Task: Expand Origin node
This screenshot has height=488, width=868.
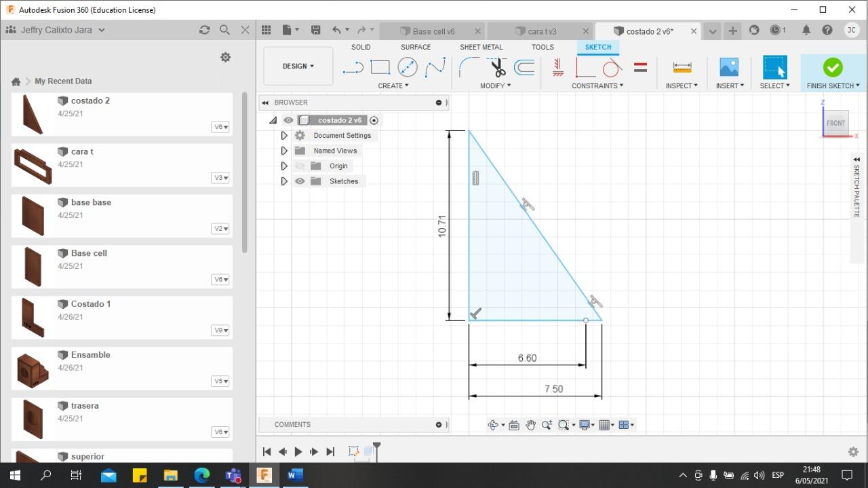Action: pyautogui.click(x=284, y=166)
